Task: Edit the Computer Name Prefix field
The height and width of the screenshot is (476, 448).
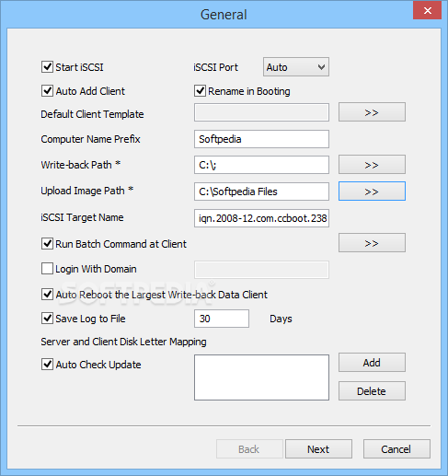Action: [261, 139]
